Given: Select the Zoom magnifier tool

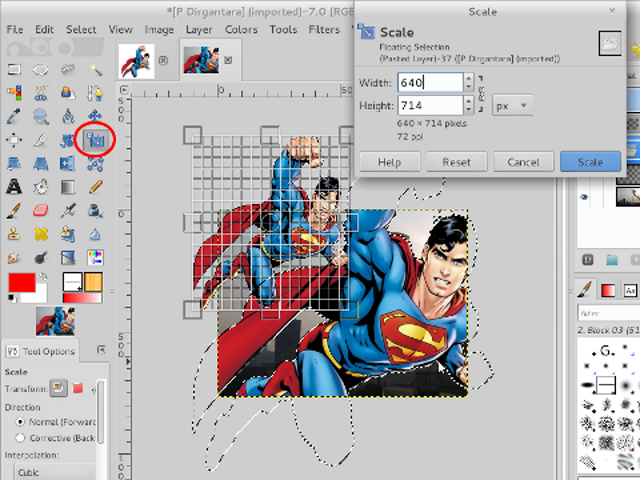Looking at the screenshot, I should pyautogui.click(x=40, y=116).
